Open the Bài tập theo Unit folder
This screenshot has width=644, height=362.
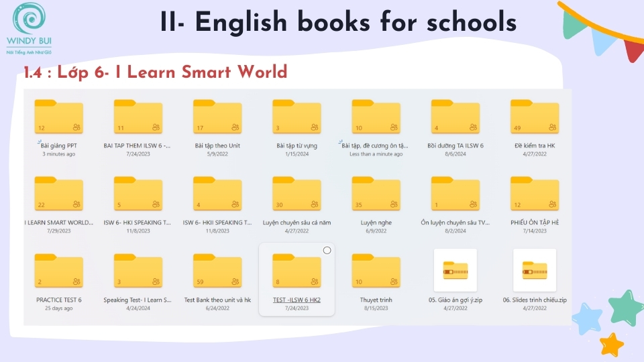click(x=217, y=118)
